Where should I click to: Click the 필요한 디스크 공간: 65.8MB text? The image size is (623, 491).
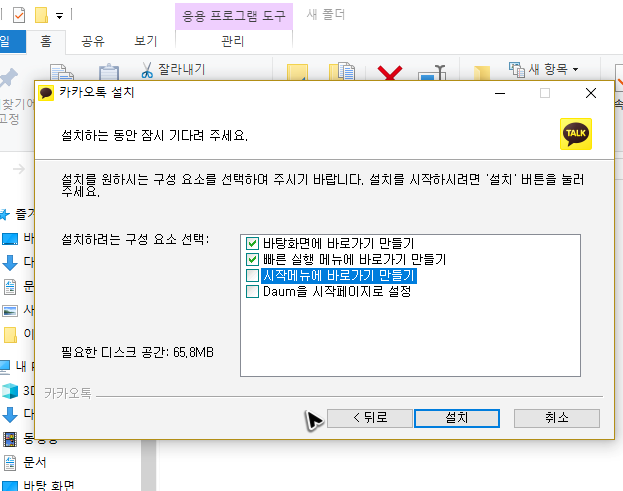pos(137,353)
